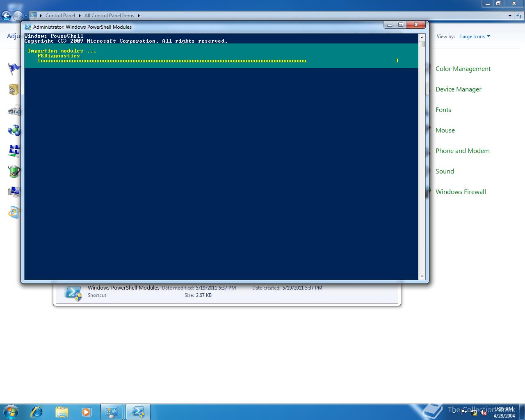
Task: Open the Action Center flag icon
Action: pos(14,69)
